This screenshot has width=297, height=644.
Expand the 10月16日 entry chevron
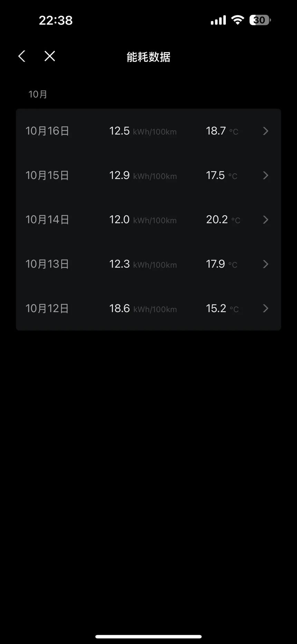[266, 131]
